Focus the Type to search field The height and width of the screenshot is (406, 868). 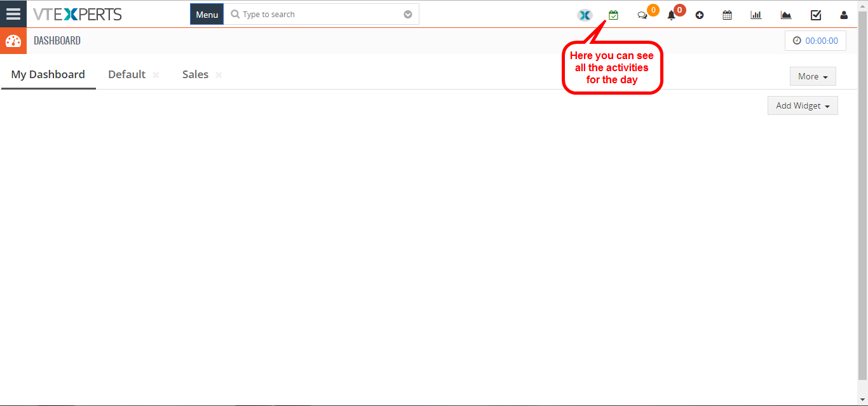[322, 15]
